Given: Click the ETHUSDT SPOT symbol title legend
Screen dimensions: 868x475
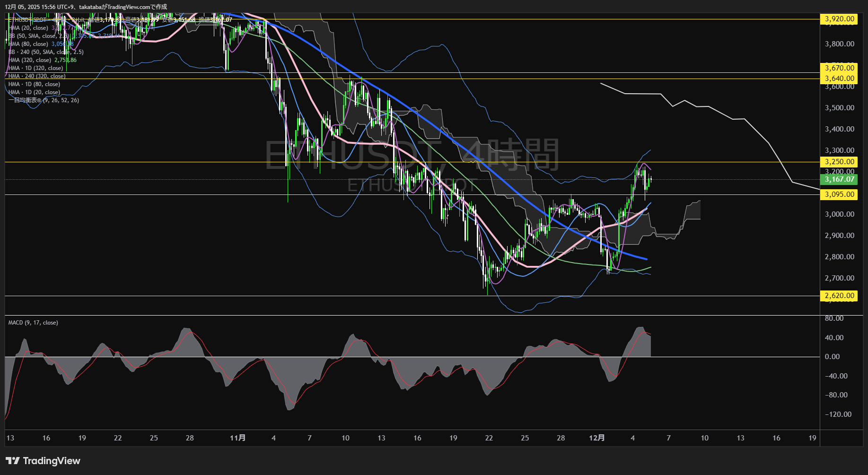Looking at the screenshot, I should coord(28,20).
